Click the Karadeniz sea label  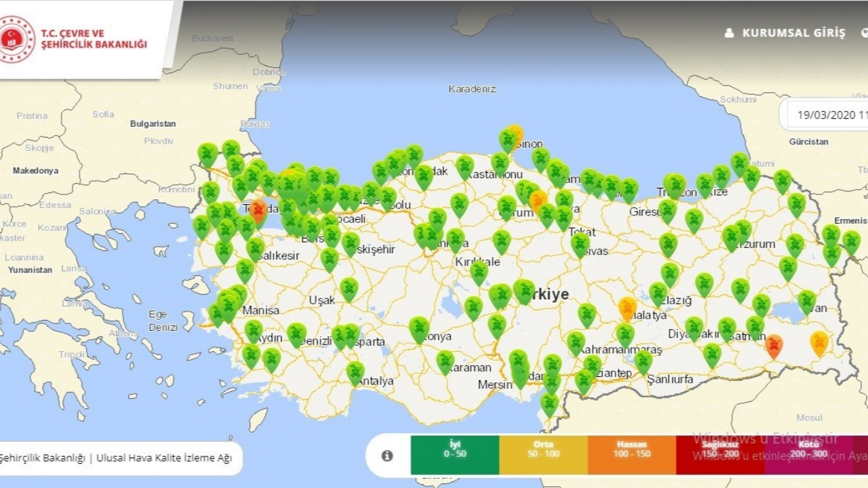(472, 89)
